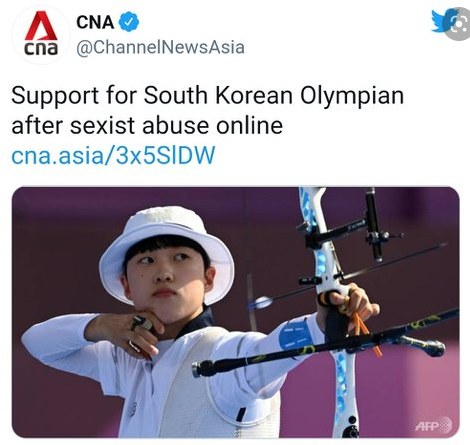Follow the cna.asia/3x5SlDW link
The image size is (470, 445).
click(x=113, y=155)
